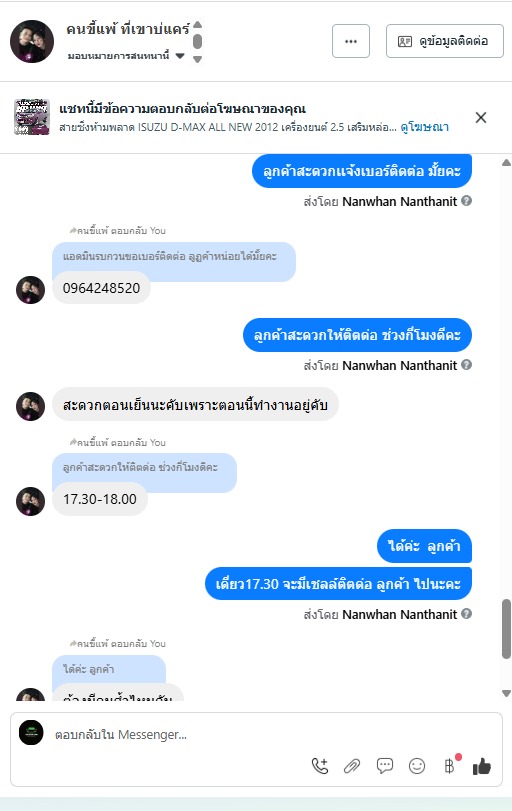Screen dimensions: 512x811
Task: Dismiss the ad reply notice banner
Action: coord(481,117)
